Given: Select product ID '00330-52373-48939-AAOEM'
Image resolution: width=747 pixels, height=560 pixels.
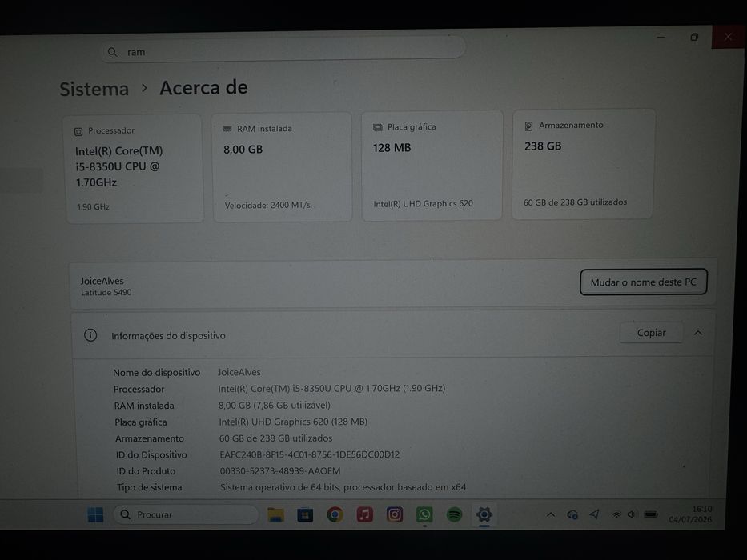Looking at the screenshot, I should click(280, 471).
